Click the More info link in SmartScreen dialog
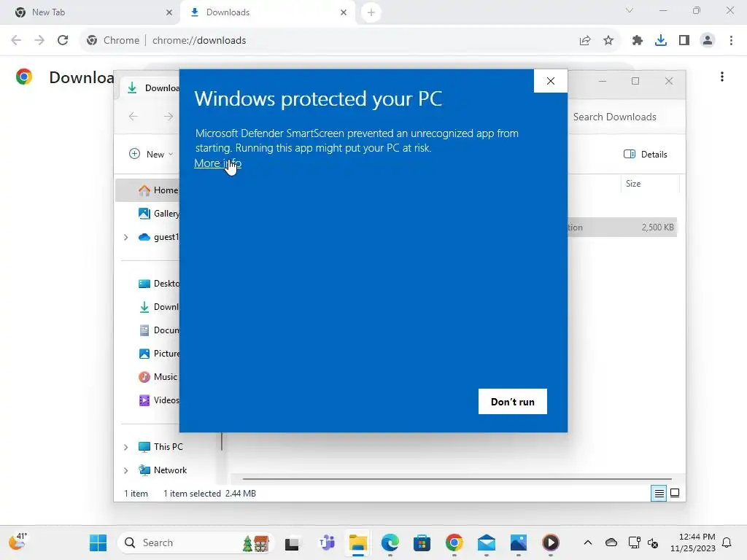 (217, 163)
